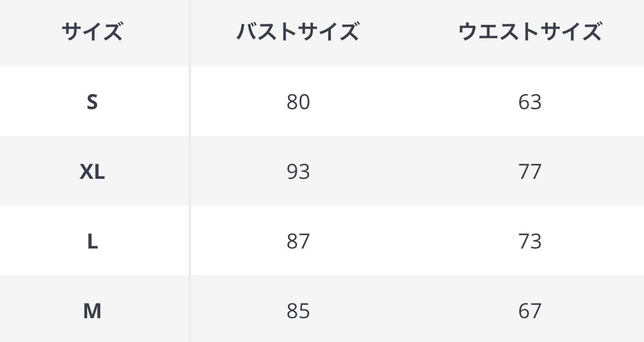
Task: Click the vertical divider beside size column
Action: coord(190,174)
